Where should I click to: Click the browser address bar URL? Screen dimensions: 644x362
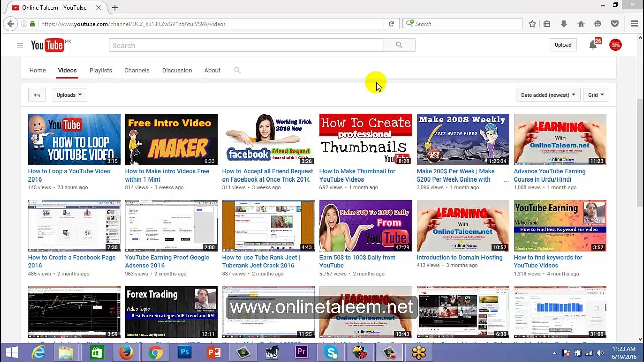coord(211,24)
